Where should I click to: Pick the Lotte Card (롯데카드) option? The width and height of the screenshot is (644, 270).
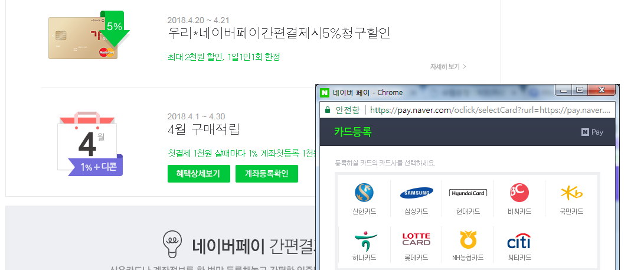(416, 240)
